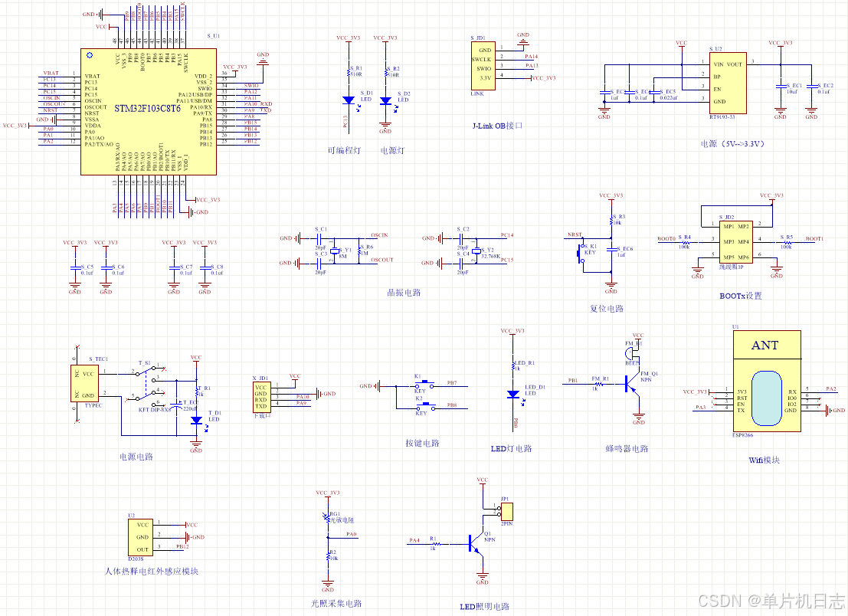Image resolution: width=848 pixels, height=616 pixels.
Task: Click the T_EC1 220uf capacitor
Action: click(176, 404)
